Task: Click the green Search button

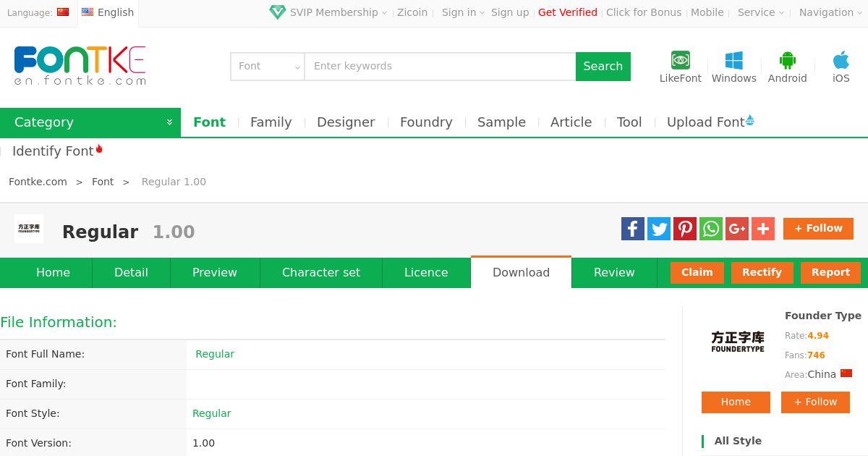Action: [603, 66]
